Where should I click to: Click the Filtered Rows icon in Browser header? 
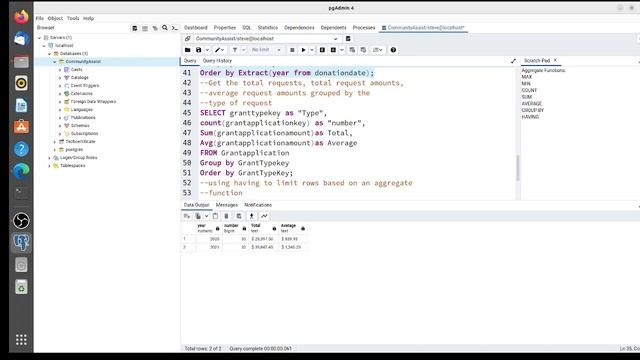155,28
